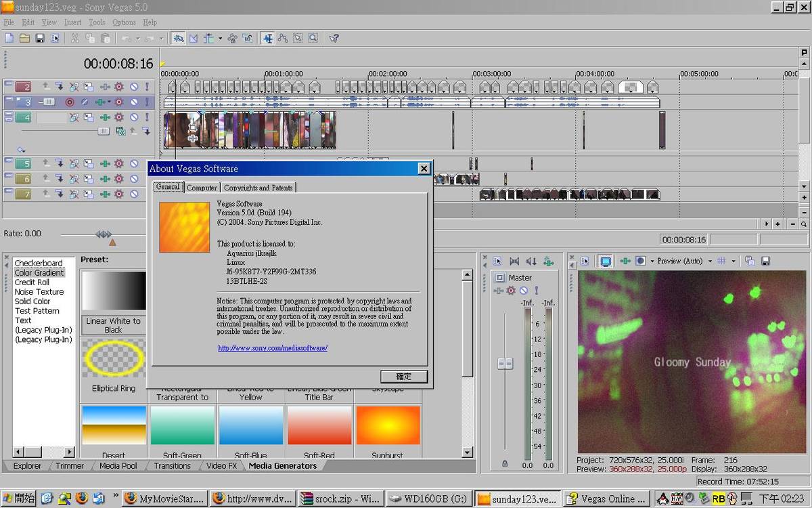Adjust the Master volume fader
Viewport: 812px width, 508px height.
(505, 364)
